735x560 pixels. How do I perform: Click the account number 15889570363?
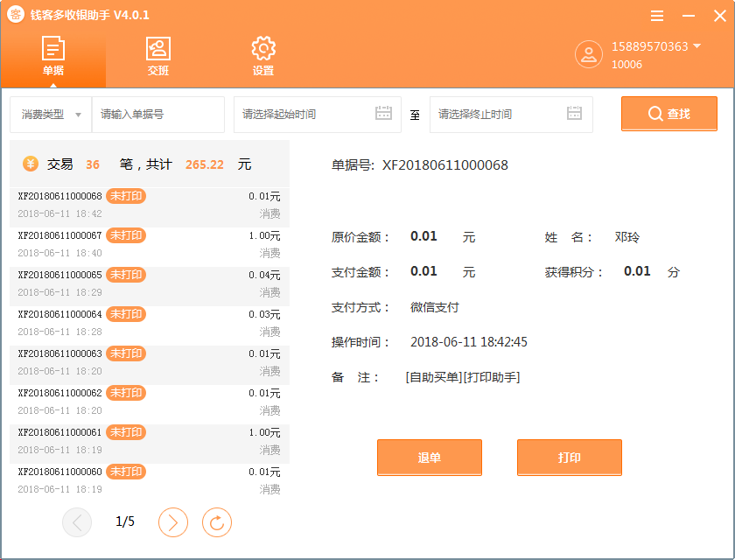click(649, 46)
